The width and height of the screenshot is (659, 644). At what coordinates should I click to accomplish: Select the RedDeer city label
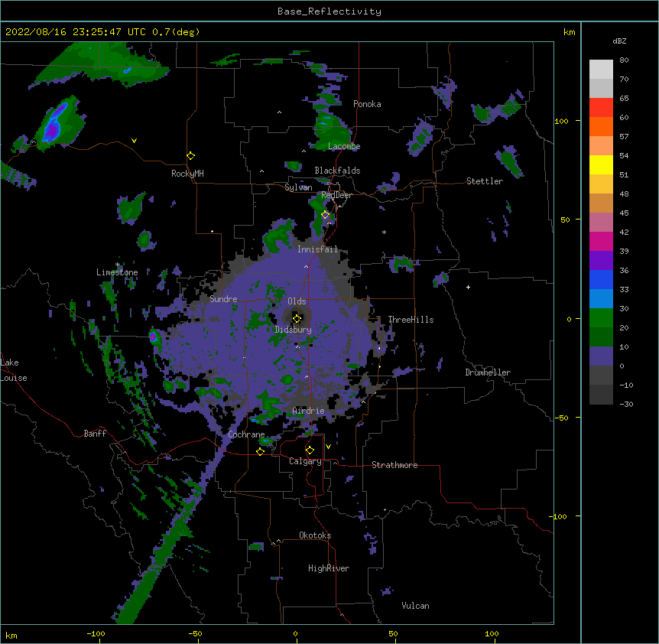(336, 196)
